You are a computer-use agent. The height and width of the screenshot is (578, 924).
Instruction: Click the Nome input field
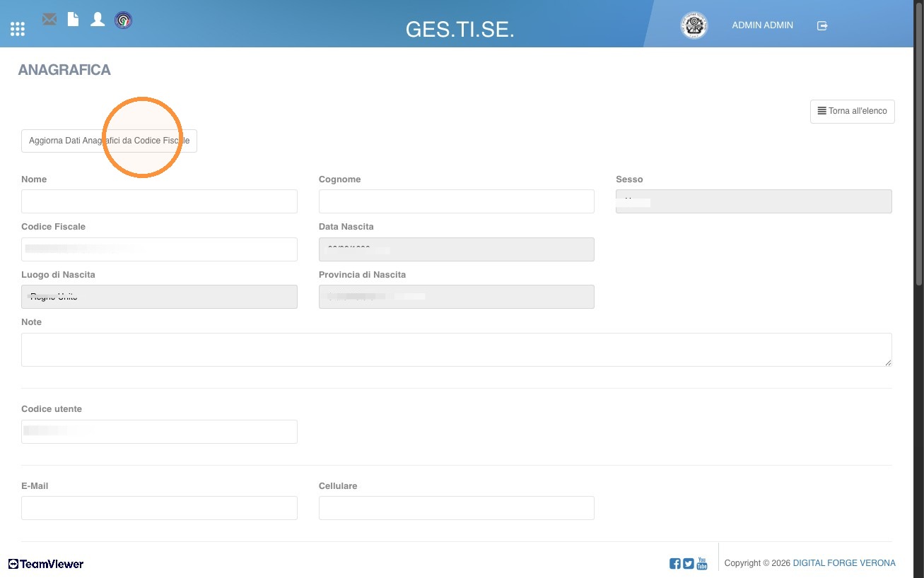pyautogui.click(x=159, y=201)
